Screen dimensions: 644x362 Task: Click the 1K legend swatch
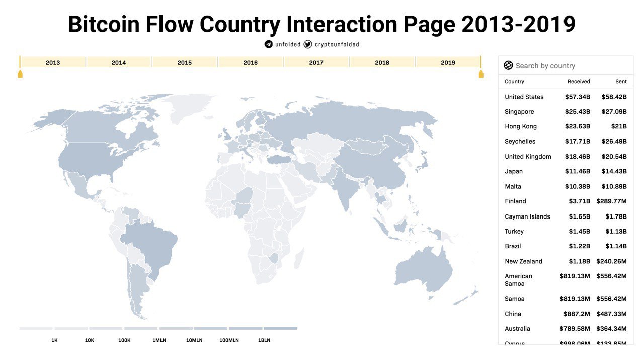[36, 328]
